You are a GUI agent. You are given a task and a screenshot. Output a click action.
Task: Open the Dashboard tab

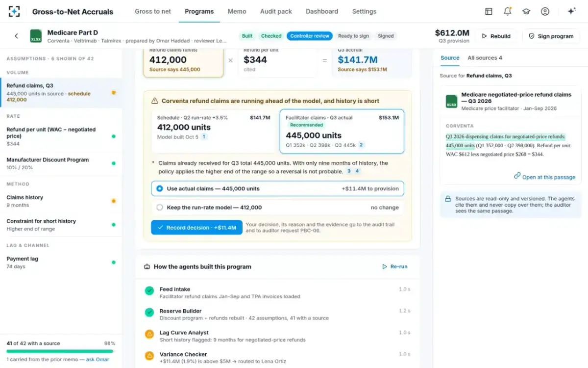322,11
